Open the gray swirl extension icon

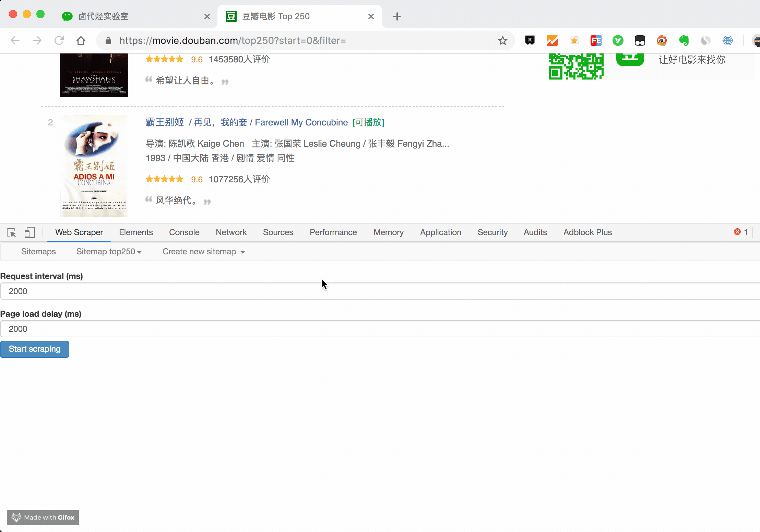pos(706,40)
